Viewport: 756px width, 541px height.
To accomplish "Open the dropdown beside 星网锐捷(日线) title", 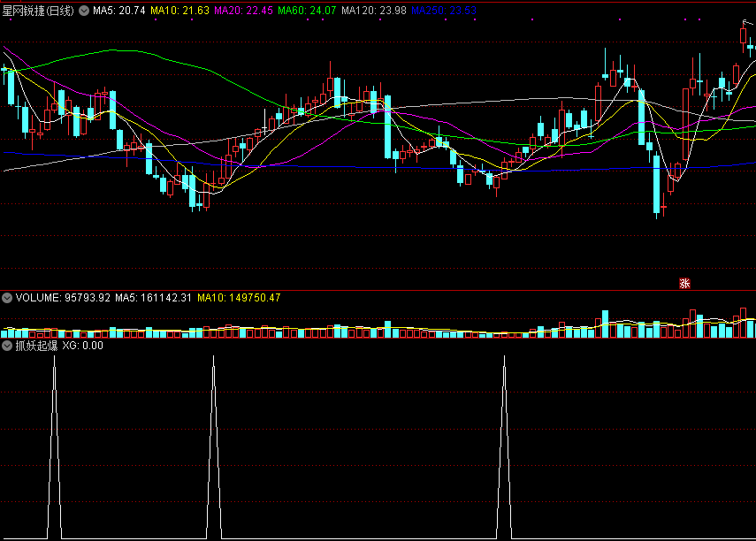I will (84, 11).
